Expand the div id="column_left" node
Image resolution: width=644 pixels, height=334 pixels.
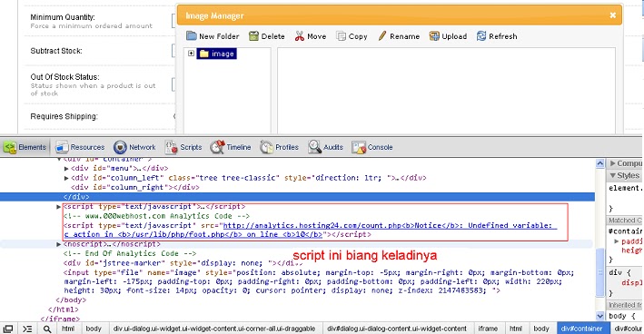[x=66, y=178]
